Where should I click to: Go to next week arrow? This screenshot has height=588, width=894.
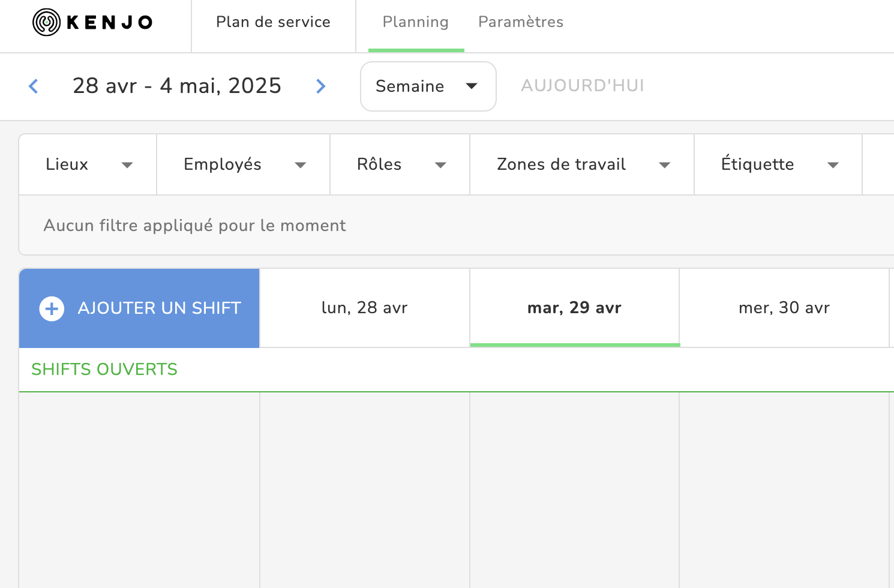(321, 86)
